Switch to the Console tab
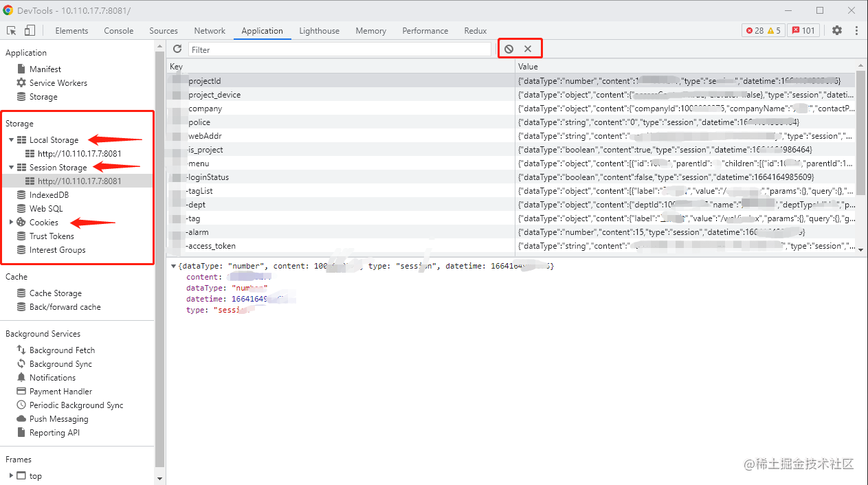The width and height of the screenshot is (868, 485). point(119,31)
